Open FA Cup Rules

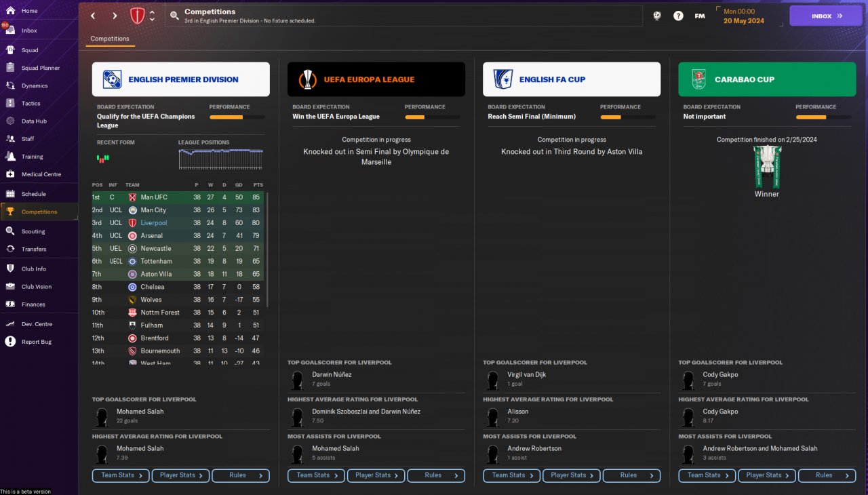[631, 475]
